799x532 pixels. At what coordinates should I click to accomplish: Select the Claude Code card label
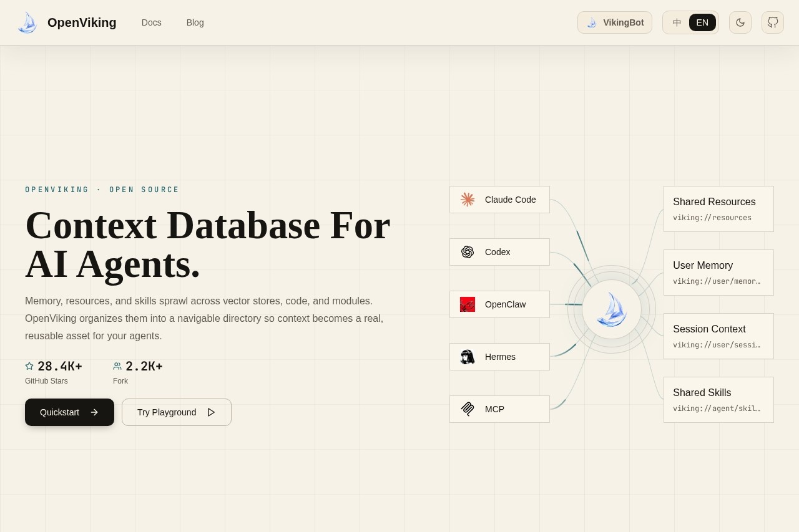(511, 200)
